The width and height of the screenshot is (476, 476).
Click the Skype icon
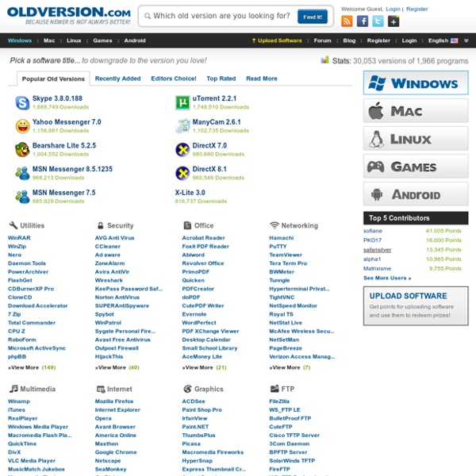pos(22,102)
